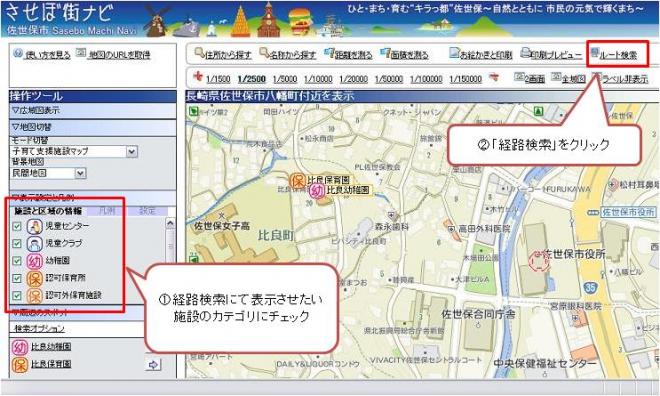Viewport: 660px width, 396px height.
Task: Uncheck the 児童センター checkbox
Action: click(17, 226)
